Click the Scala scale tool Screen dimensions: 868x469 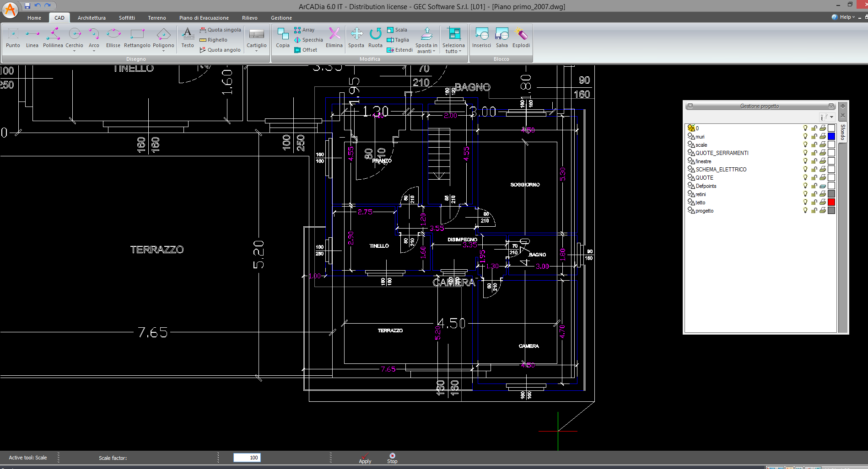click(x=397, y=30)
